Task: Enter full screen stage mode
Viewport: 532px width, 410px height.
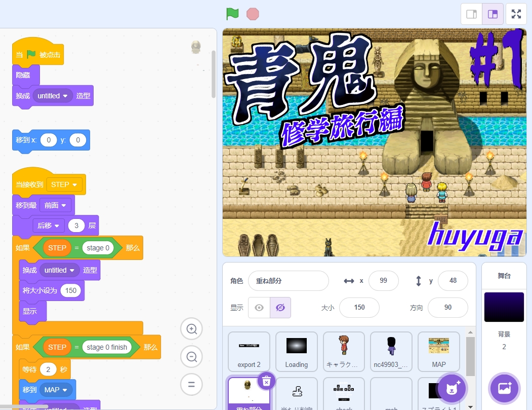Action: point(516,14)
